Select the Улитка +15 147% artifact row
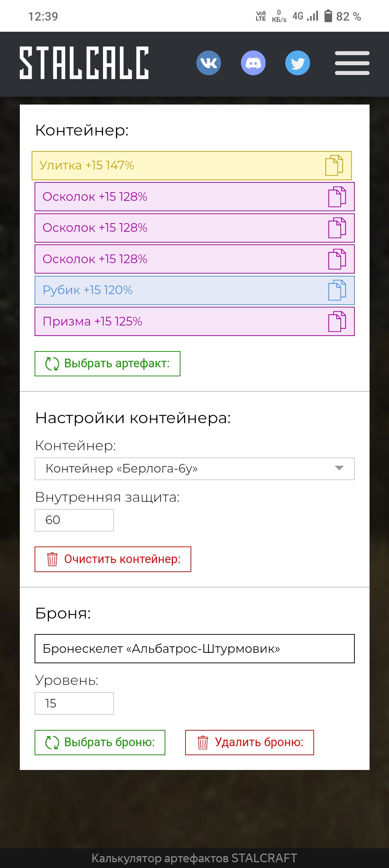 point(192,165)
